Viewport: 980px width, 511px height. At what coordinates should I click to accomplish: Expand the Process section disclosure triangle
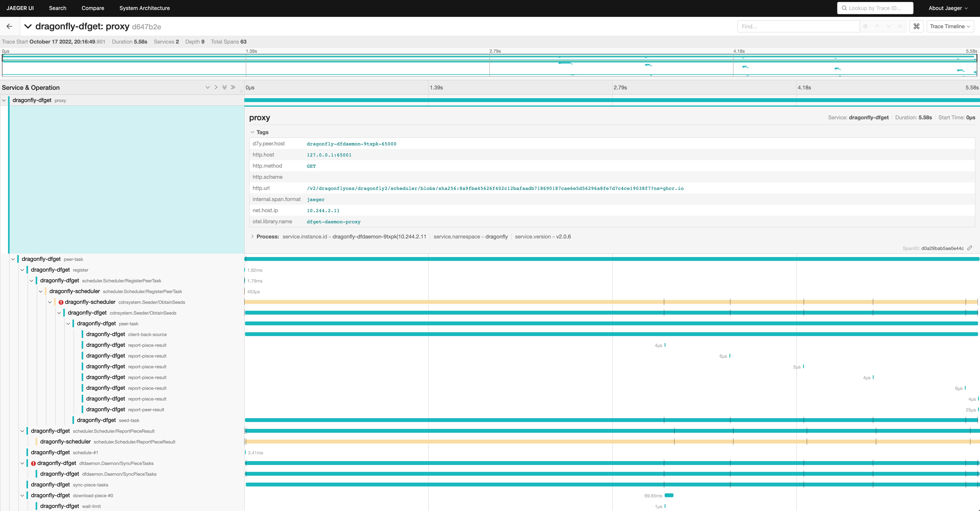253,236
